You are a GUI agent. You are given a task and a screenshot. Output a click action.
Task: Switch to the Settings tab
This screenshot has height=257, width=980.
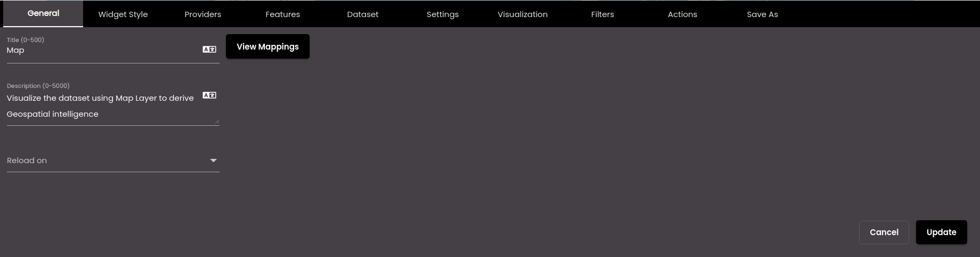443,14
